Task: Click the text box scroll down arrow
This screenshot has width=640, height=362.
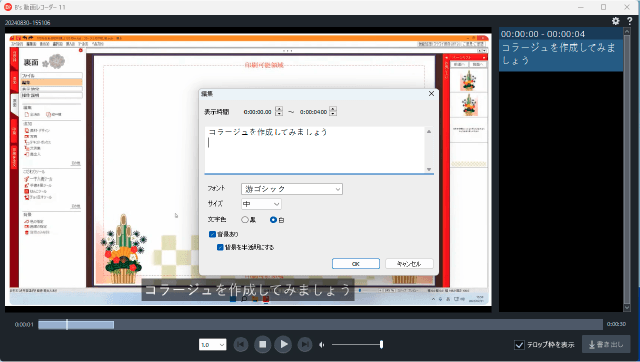Action: 429,169
